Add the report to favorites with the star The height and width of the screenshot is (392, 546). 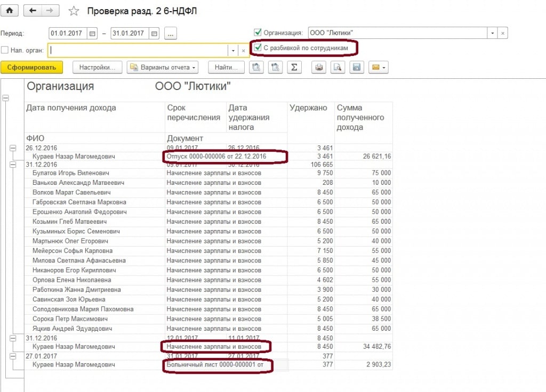[74, 11]
